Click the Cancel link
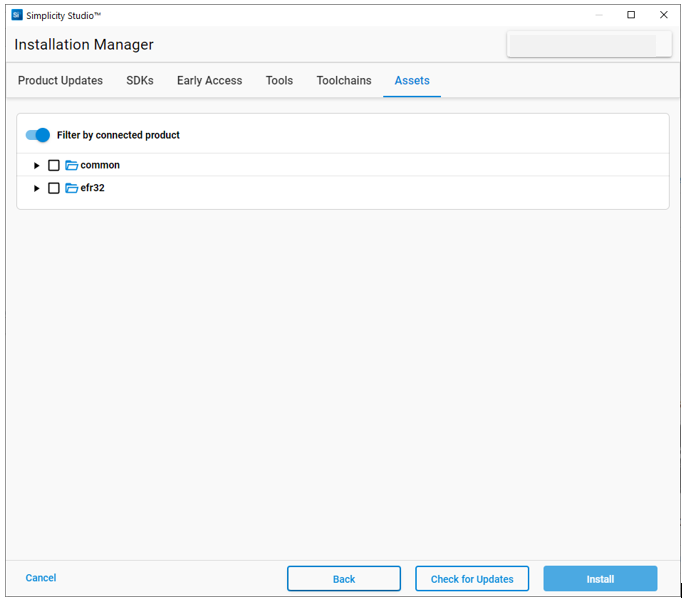The image size is (684, 600). (41, 578)
